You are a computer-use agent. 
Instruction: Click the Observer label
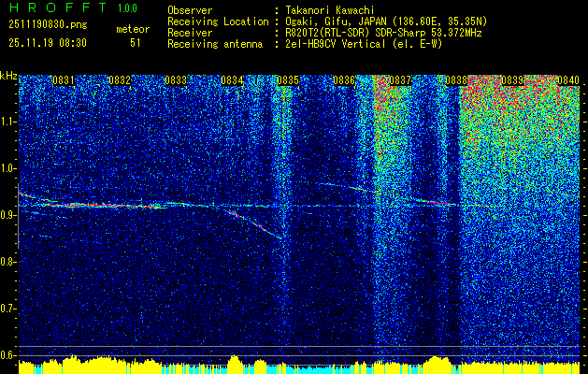pos(190,10)
